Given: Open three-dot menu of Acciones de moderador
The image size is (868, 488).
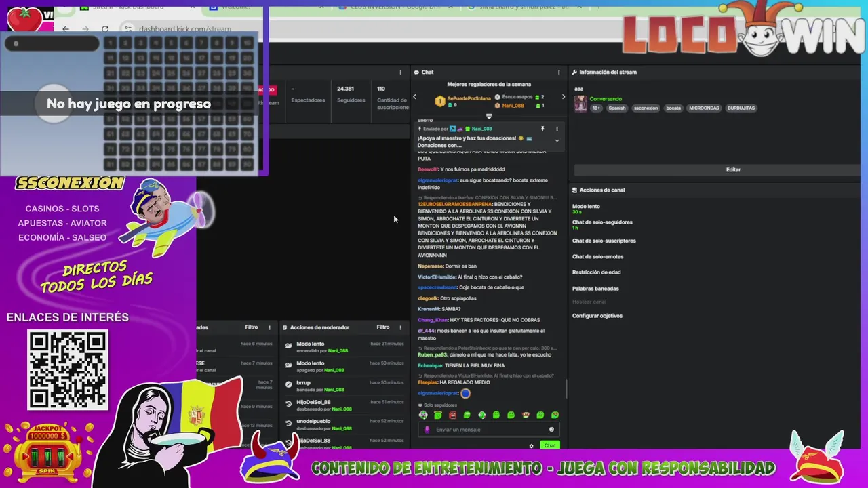Looking at the screenshot, I should 400,327.
